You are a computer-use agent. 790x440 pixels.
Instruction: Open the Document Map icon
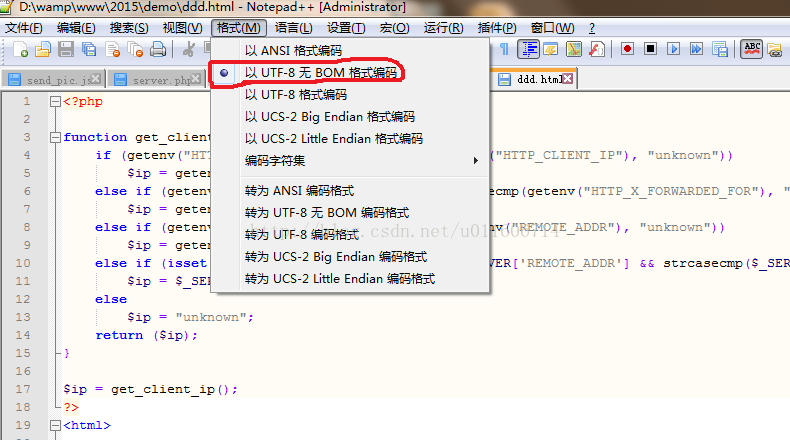573,49
